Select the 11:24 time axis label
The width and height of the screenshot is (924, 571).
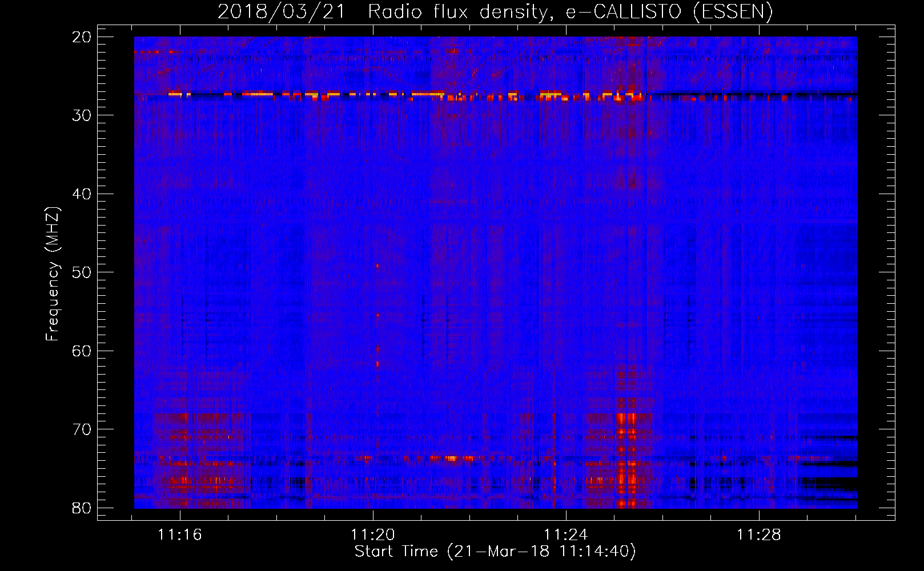(566, 535)
